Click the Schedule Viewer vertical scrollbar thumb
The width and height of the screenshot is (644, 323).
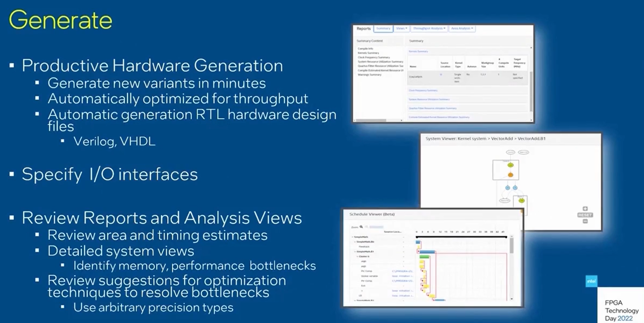pyautogui.click(x=512, y=245)
